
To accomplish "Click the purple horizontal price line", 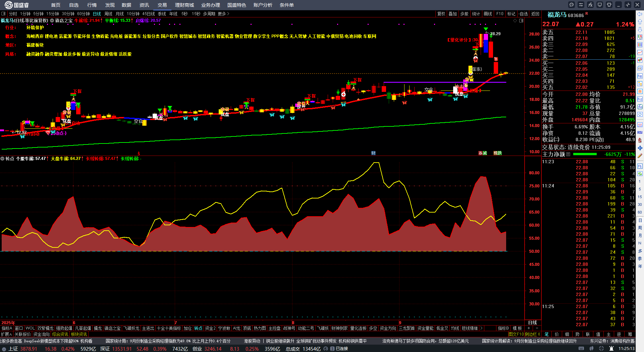I will tap(445, 82).
